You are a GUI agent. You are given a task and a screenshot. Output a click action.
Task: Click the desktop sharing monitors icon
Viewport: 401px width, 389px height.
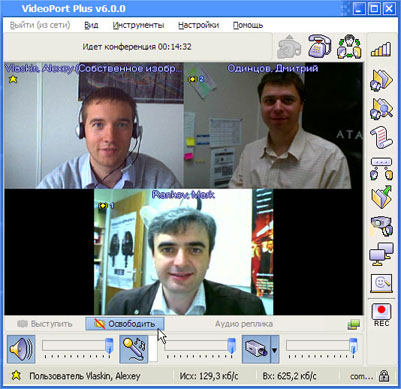tap(382, 255)
